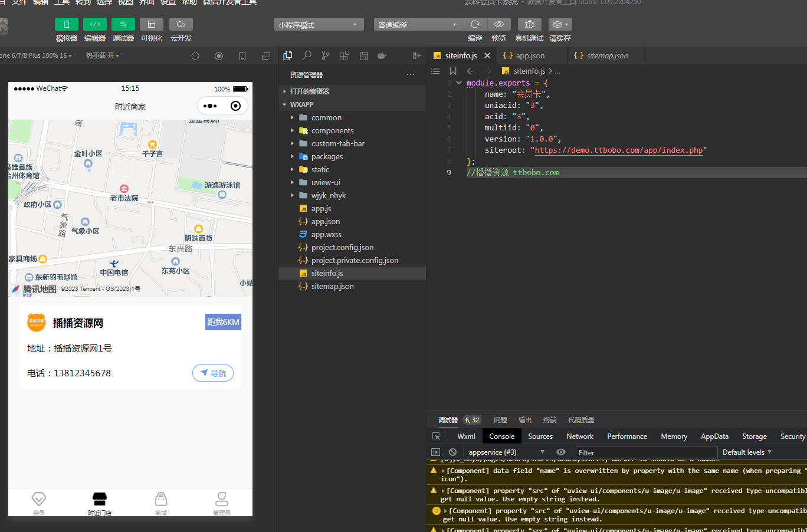Screen dimensions: 807x532
Task: Expand the components folder
Action: [x=352, y=130]
